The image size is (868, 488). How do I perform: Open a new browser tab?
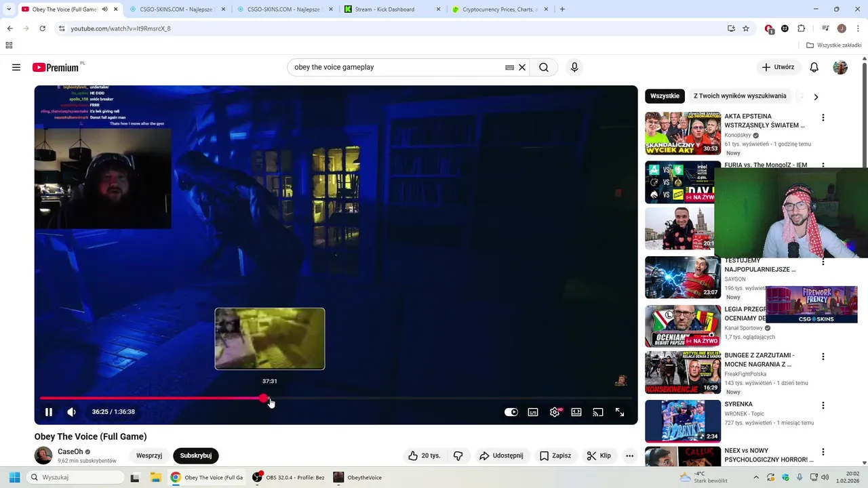[562, 9]
